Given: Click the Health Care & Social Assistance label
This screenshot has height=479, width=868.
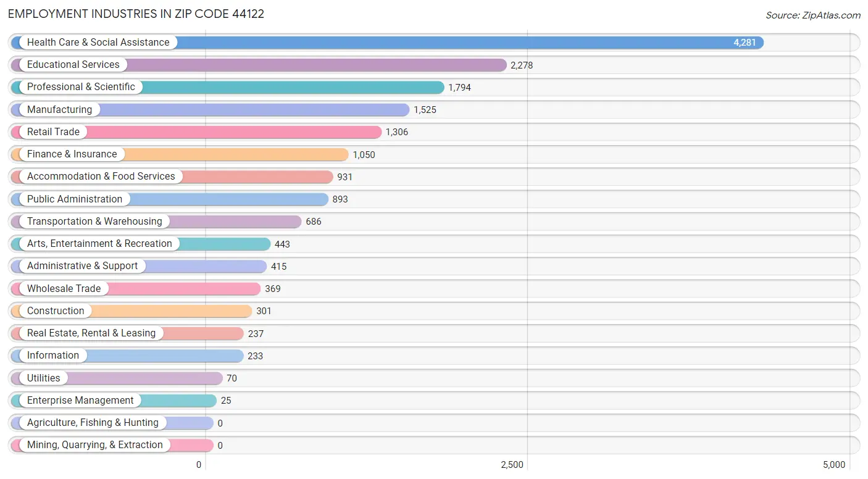Looking at the screenshot, I should point(98,42).
